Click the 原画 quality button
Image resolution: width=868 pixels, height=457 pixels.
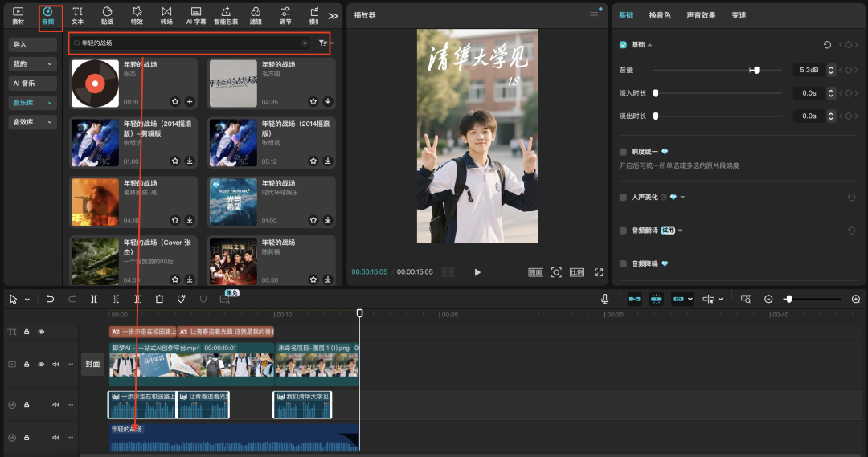pos(535,272)
